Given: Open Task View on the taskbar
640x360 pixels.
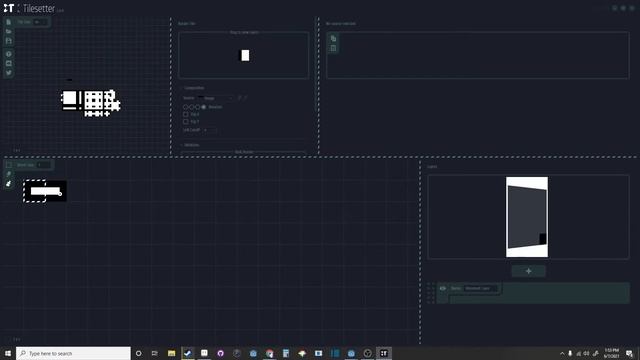Looking at the screenshot, I should (x=155, y=353).
